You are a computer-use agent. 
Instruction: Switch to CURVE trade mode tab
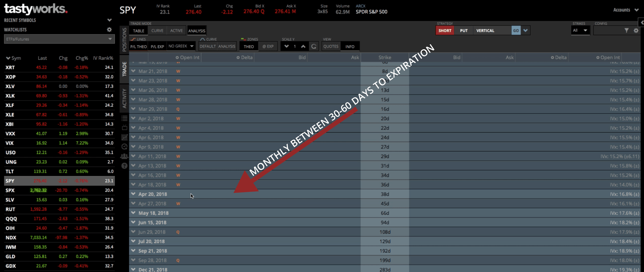157,31
